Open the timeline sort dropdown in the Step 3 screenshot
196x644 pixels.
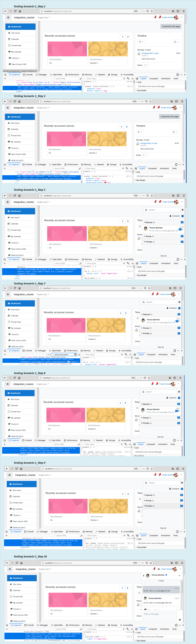click(x=175, y=132)
